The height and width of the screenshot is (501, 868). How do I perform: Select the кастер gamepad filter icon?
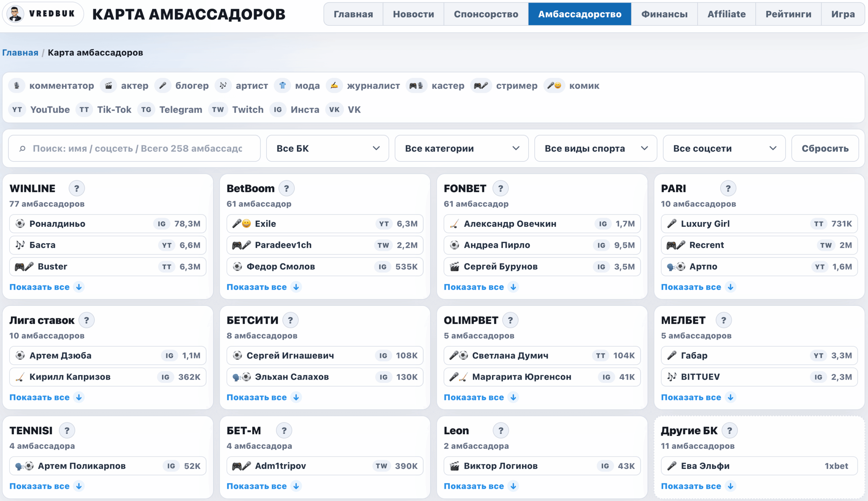coord(416,86)
